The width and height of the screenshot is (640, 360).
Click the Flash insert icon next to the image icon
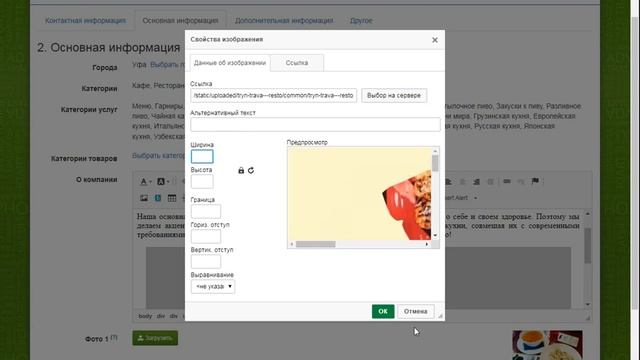pyautogui.click(x=158, y=198)
